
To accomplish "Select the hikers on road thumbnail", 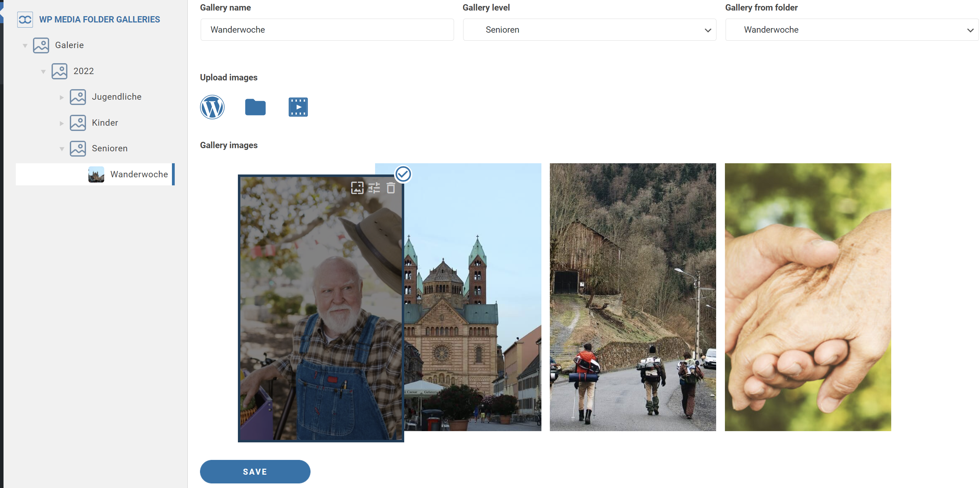I will click(x=632, y=297).
